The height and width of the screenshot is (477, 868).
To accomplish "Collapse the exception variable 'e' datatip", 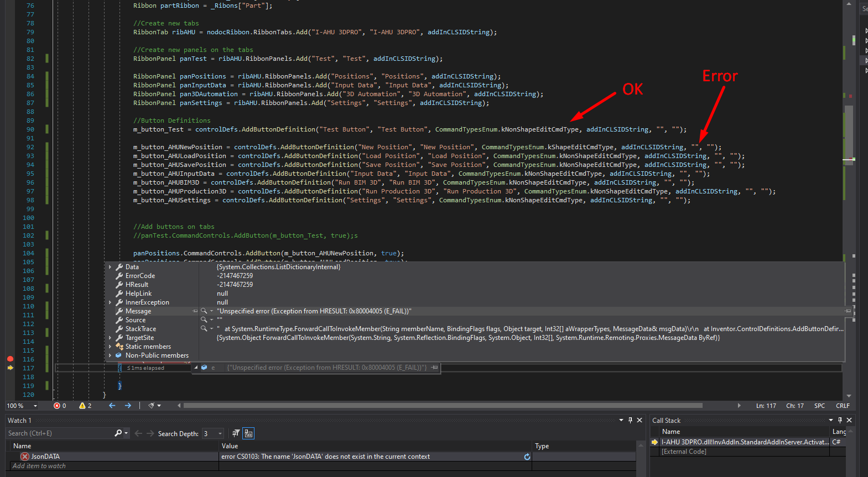I will 196,368.
